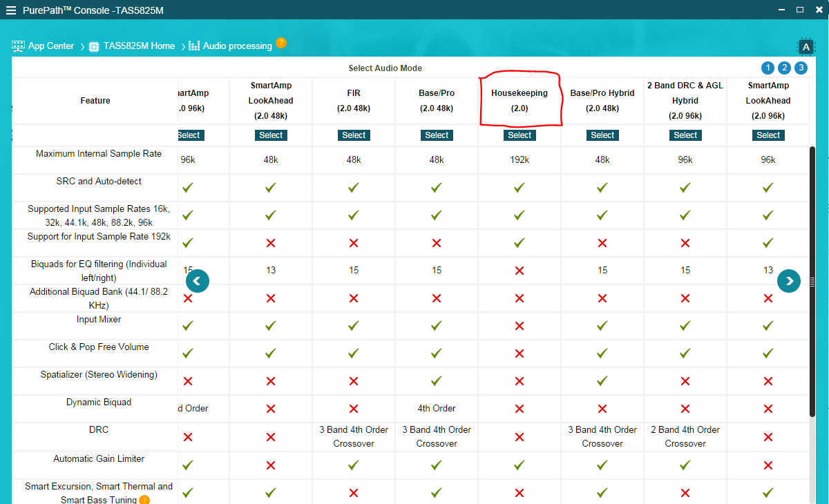The width and height of the screenshot is (829, 504).
Task: Click the App Center grid icon
Action: pos(19,46)
